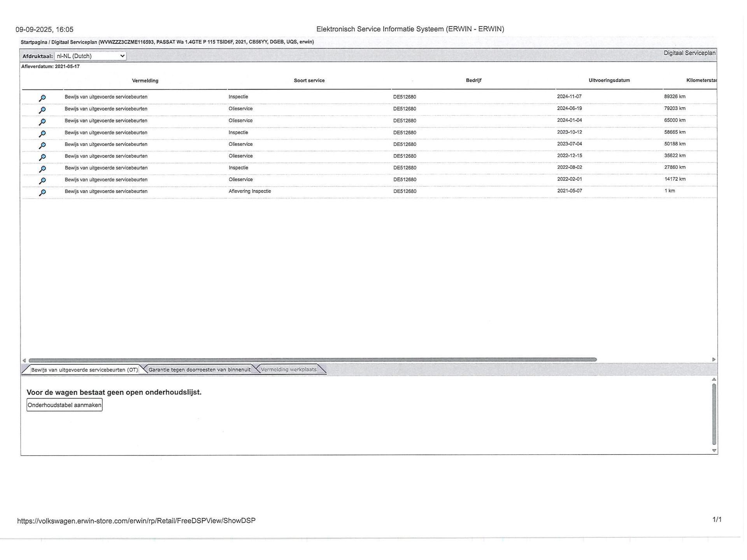747x560 pixels.
Task: Open magnifier for 2023-10-12 Inspectie entry
Action: pyautogui.click(x=42, y=134)
